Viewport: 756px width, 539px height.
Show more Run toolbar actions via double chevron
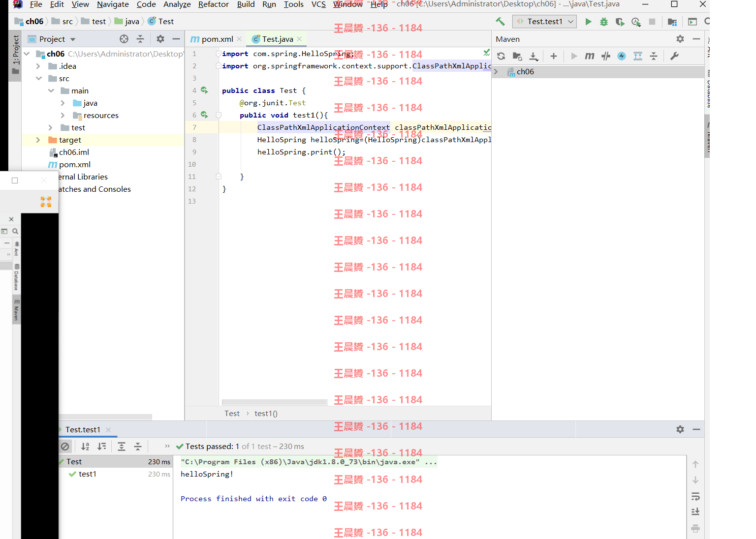(167, 446)
